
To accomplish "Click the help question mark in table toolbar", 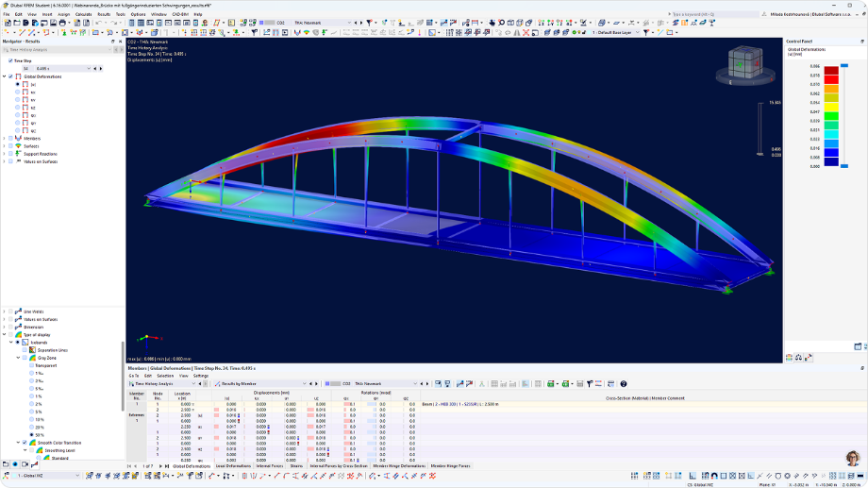I will click(x=624, y=383).
